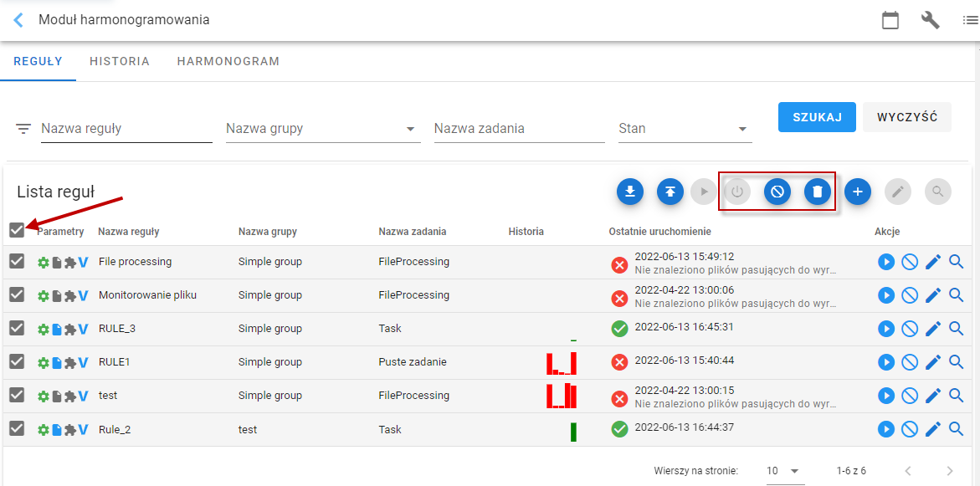Uncheck the Monitorowanie pliku row checkbox
Viewport: 980px width, 486px height.
[x=17, y=294]
